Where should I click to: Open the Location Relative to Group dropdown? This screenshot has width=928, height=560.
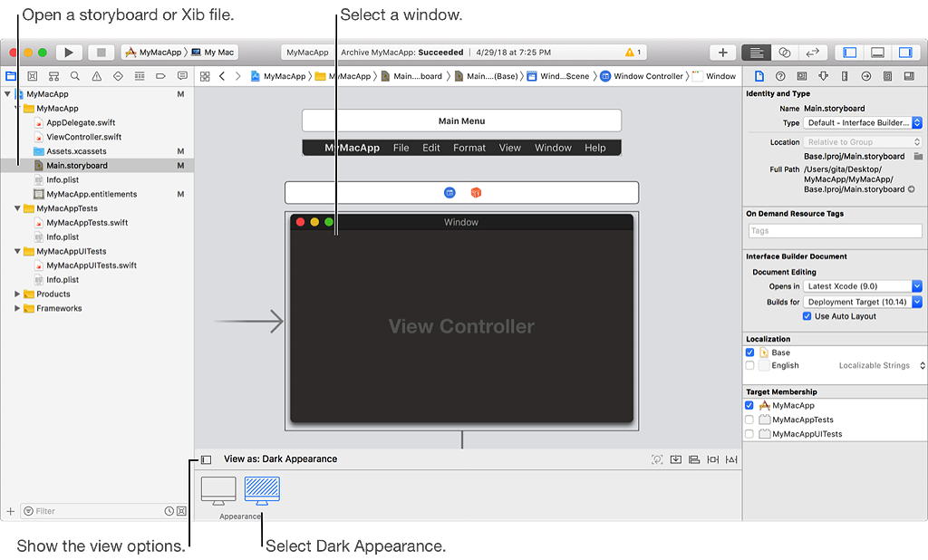click(x=863, y=142)
